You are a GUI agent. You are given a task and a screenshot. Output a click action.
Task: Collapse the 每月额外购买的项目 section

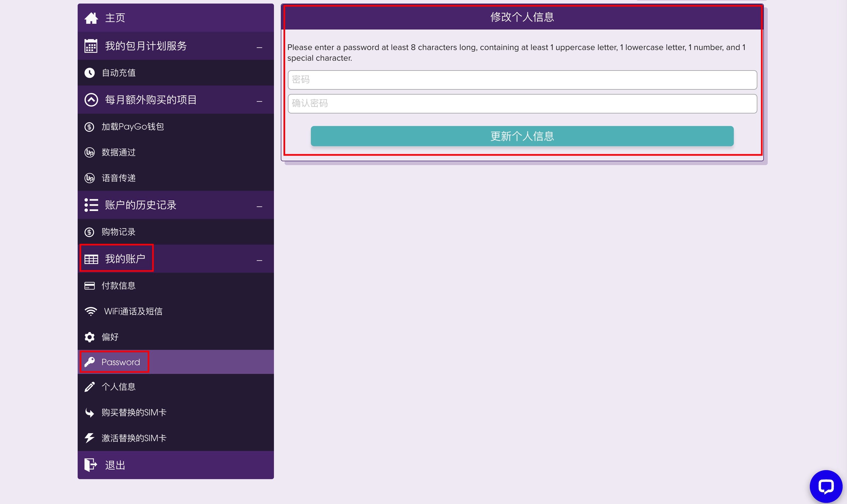coord(259,101)
